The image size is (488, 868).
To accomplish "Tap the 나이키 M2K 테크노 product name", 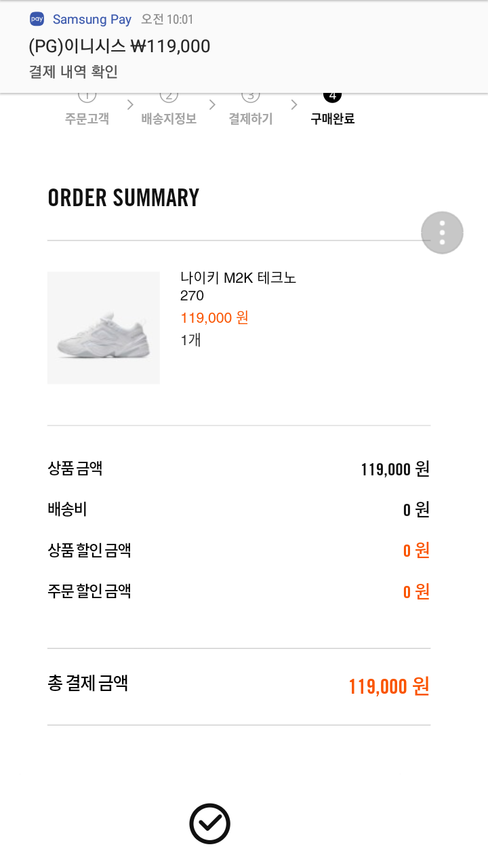I will tap(239, 277).
